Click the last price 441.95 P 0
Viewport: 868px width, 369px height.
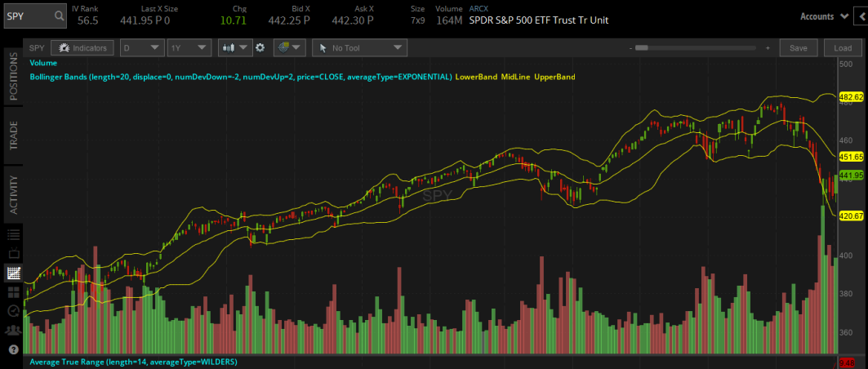pos(145,20)
